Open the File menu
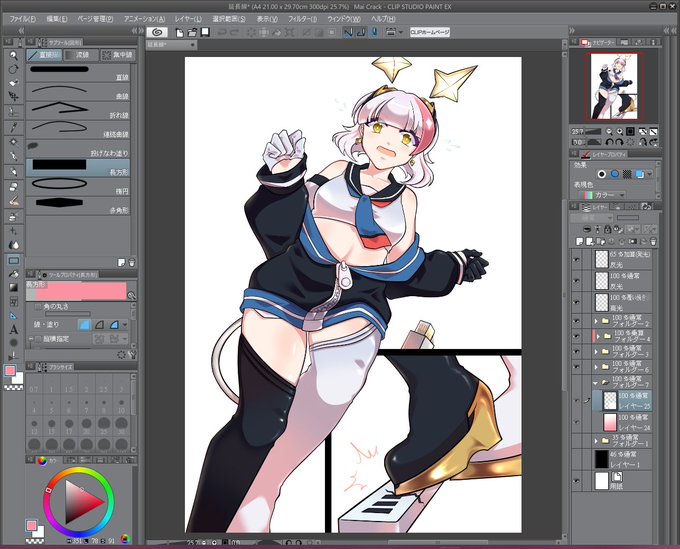This screenshot has width=680, height=549. click(x=23, y=19)
